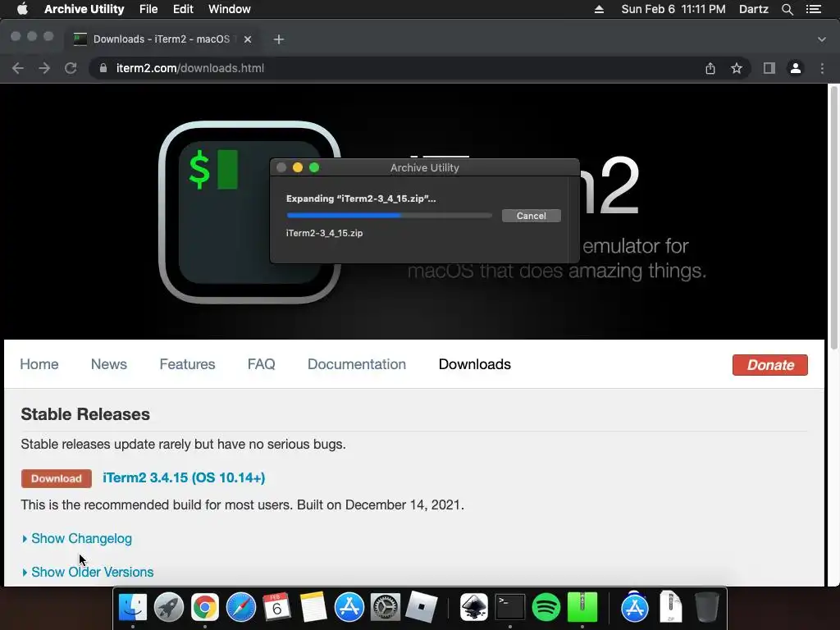840x630 pixels.
Task: Click the red Donate button
Action: 769,365
